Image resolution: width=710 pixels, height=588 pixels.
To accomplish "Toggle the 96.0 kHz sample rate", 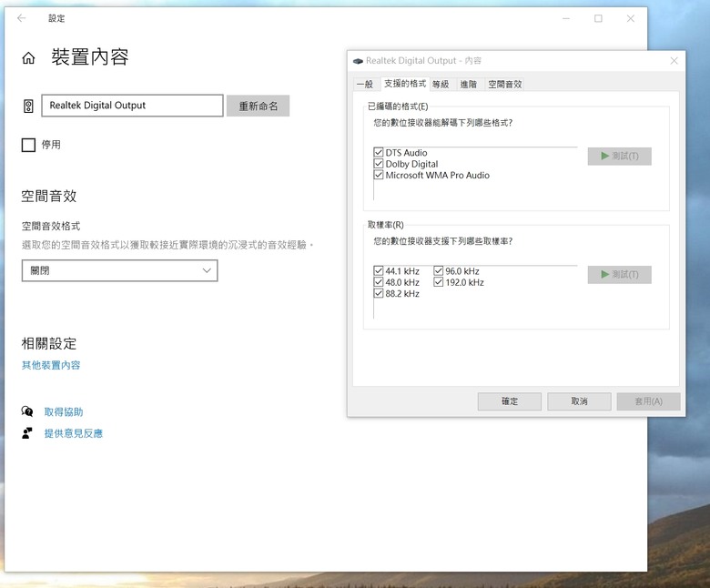I will coord(439,270).
